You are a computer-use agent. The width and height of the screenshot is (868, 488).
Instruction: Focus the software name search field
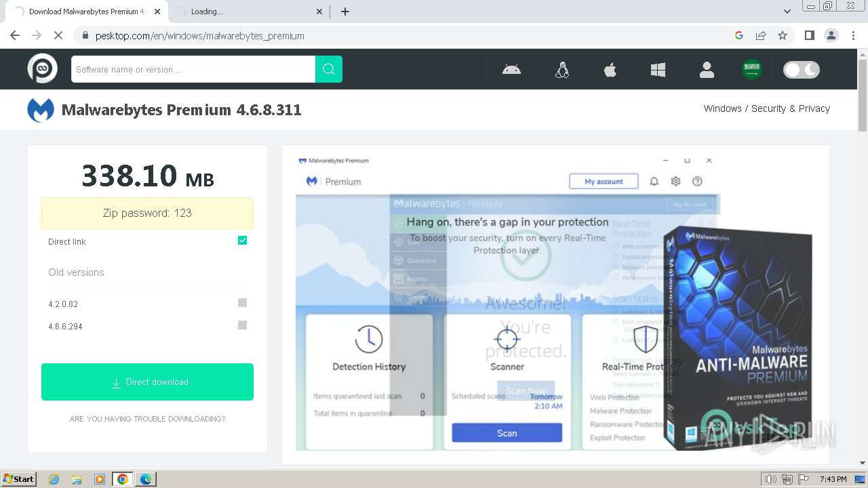(193, 69)
